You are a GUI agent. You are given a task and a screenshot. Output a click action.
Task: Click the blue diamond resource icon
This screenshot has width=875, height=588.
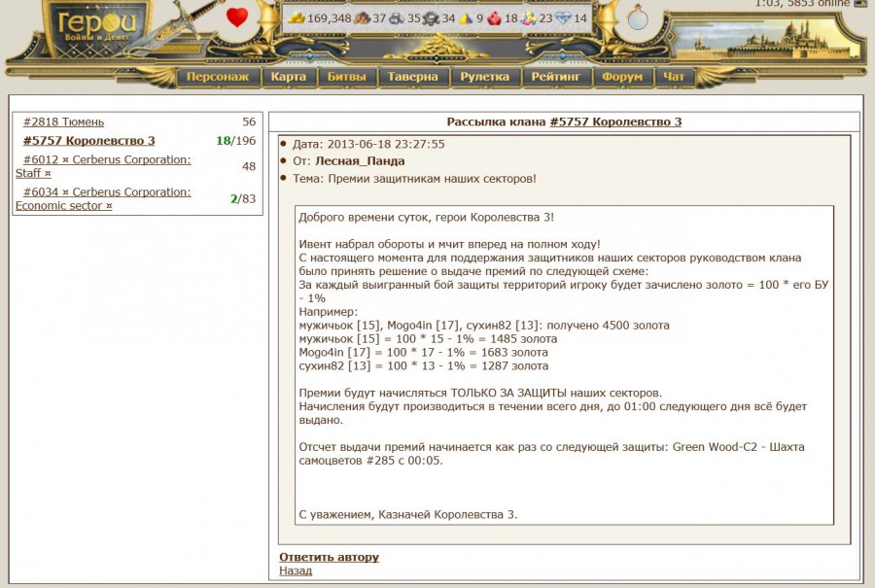click(563, 18)
